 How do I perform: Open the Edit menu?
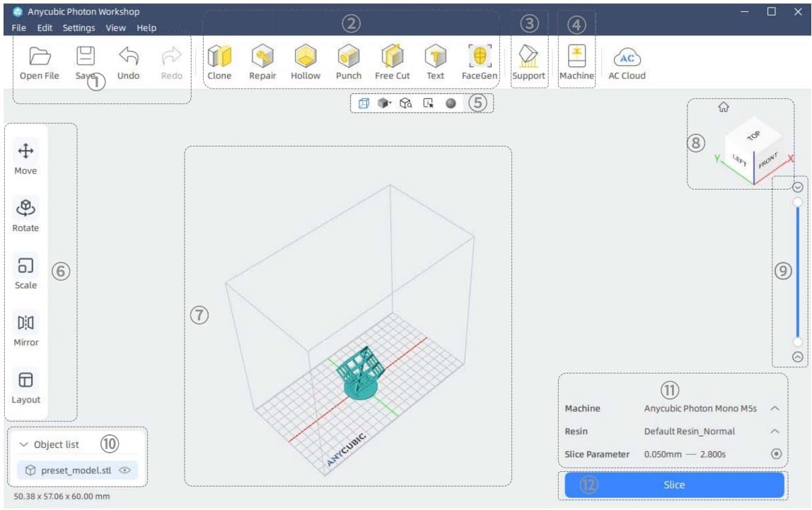[45, 28]
